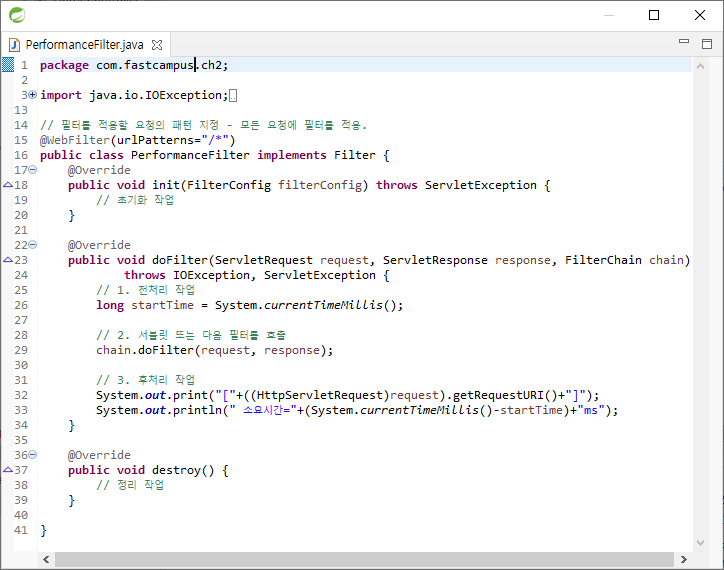Viewport: 724px width, 570px height.
Task: Click the destroy method name
Action: (x=176, y=470)
